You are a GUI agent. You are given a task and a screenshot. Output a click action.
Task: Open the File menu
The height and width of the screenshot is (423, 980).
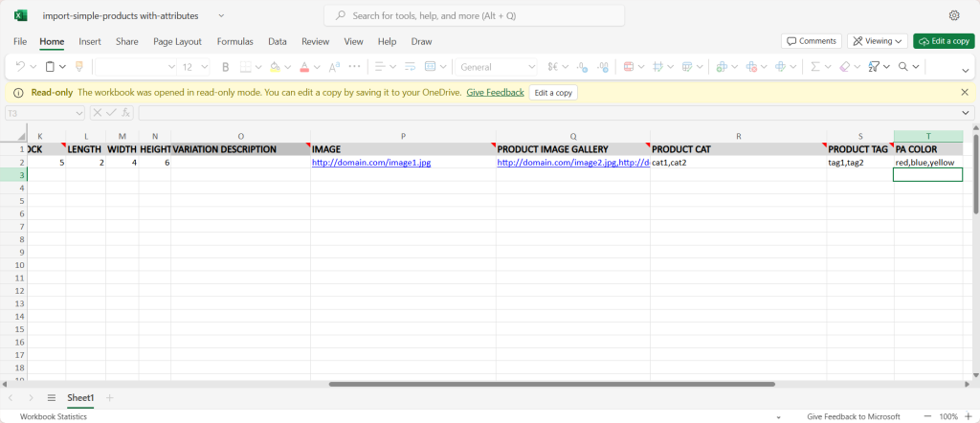(x=20, y=41)
